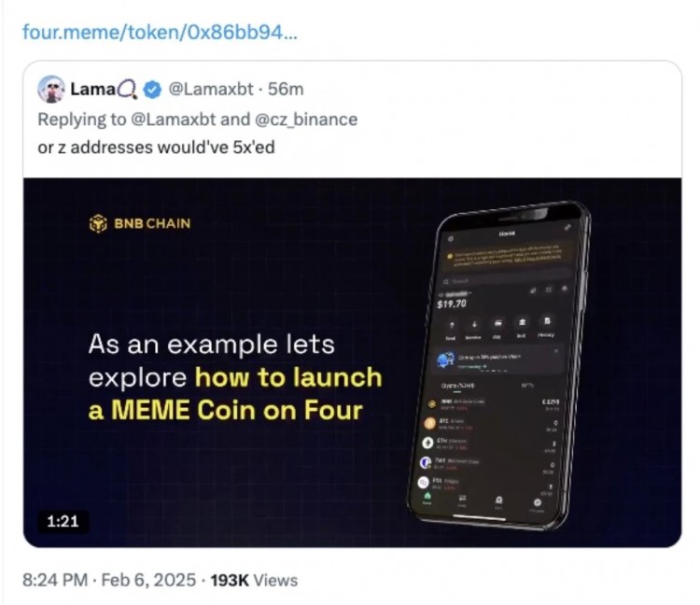Click the blue verified badge
The width and height of the screenshot is (700, 605).
click(x=151, y=91)
